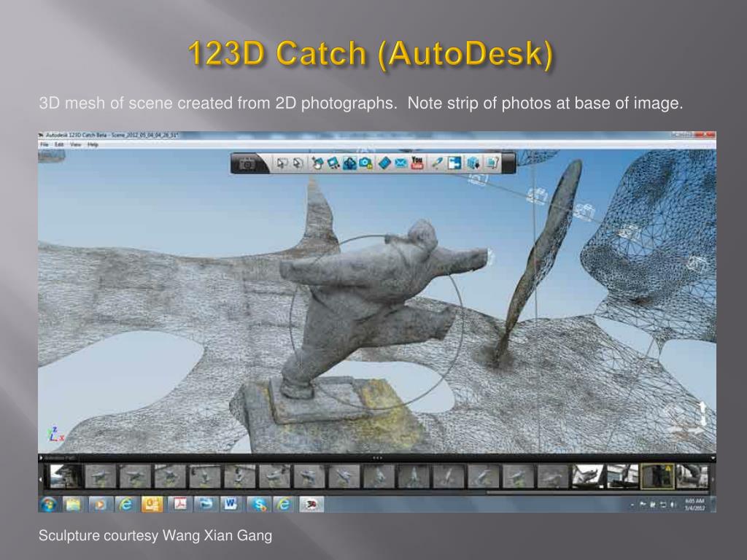Select the second arrow selection tool
The width and height of the screenshot is (747, 560).
pos(298,164)
